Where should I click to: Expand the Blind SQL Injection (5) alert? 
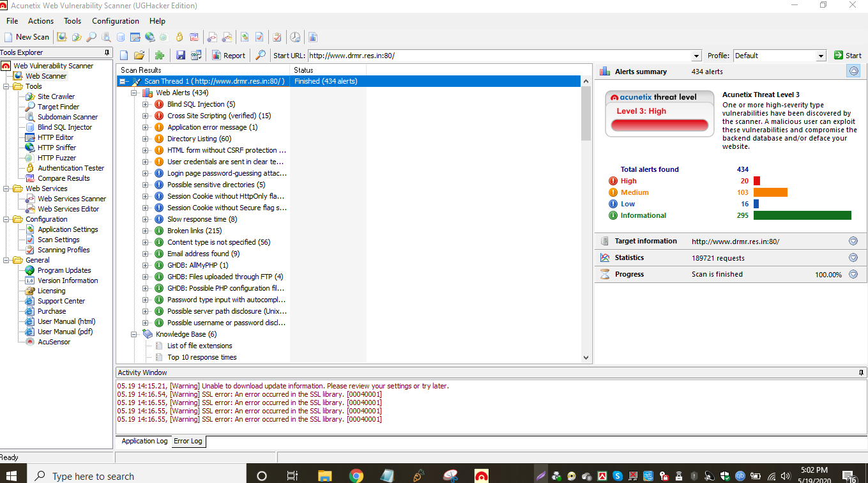point(146,104)
